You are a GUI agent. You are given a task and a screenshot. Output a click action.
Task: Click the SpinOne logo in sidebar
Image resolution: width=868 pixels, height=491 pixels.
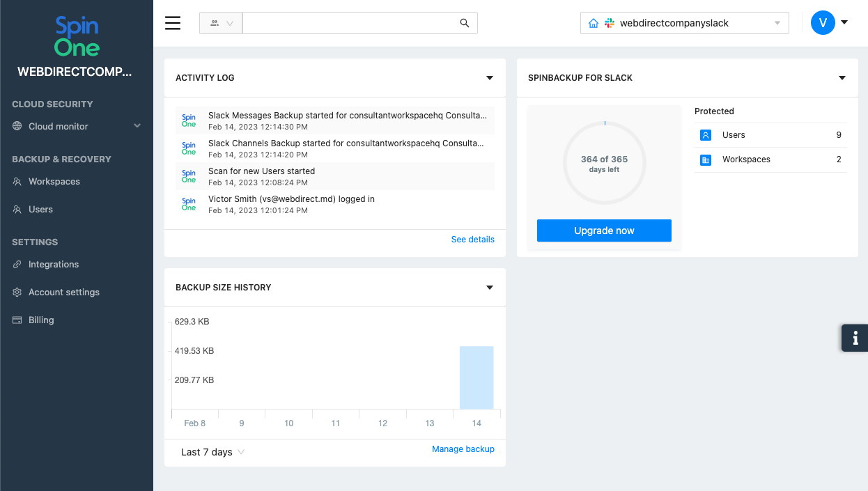pos(77,37)
